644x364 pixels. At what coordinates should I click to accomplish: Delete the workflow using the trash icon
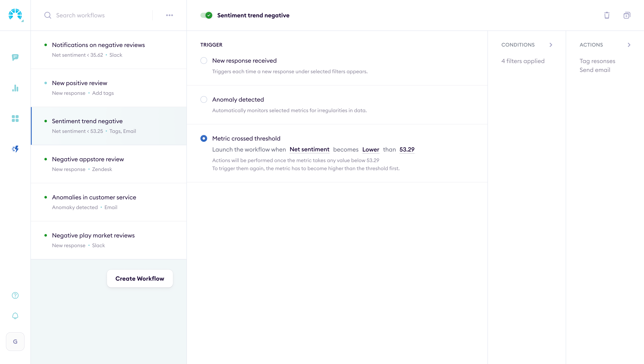point(607,15)
